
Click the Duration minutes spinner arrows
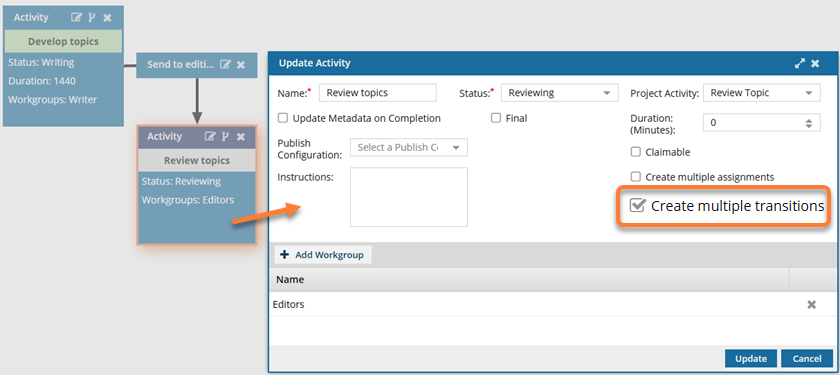tap(809, 123)
